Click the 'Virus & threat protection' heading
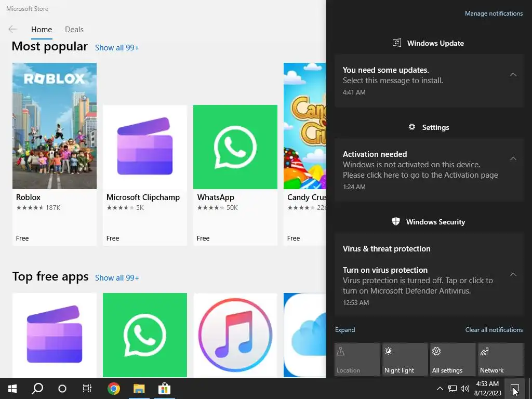The width and height of the screenshot is (532, 399). tap(387, 249)
